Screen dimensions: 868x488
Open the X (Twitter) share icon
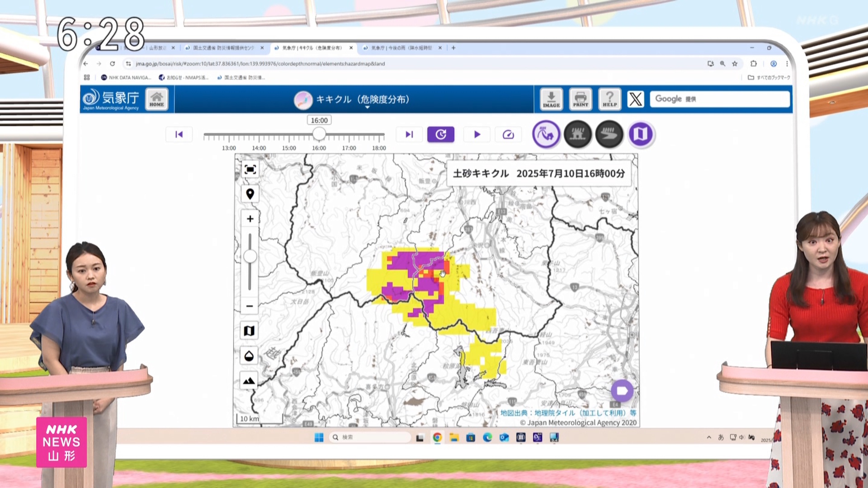point(635,99)
